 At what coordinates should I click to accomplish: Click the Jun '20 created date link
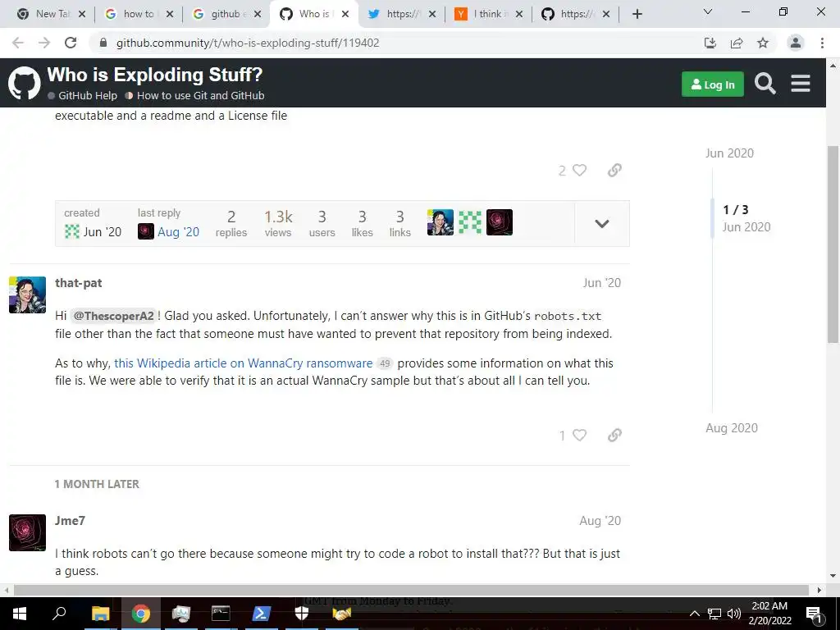102,231
